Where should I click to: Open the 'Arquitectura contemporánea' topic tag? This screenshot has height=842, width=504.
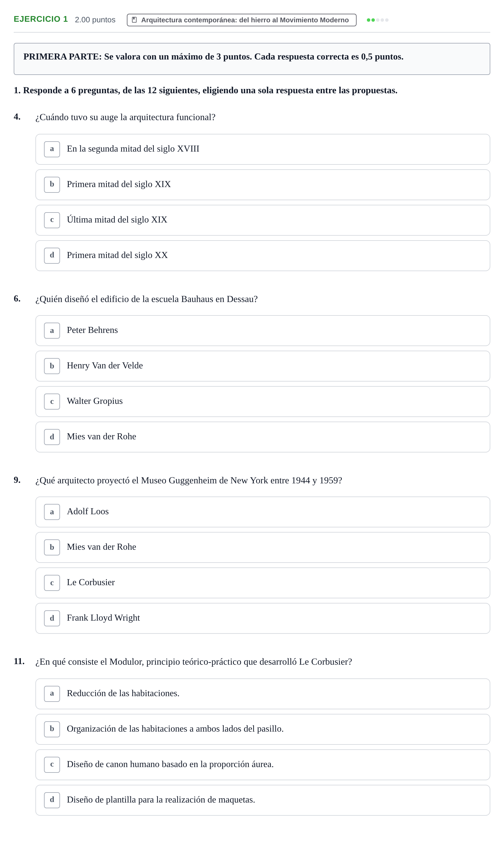tap(241, 20)
